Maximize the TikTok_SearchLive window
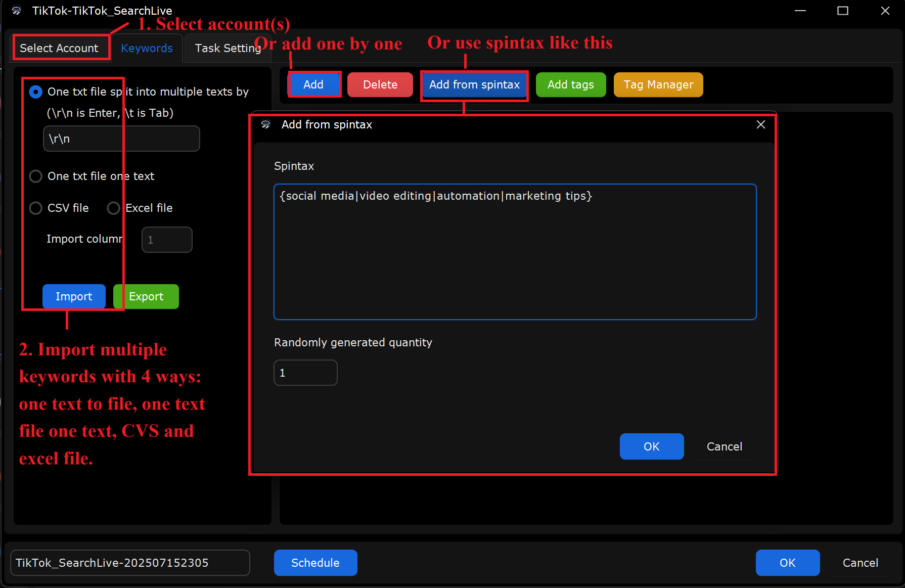This screenshot has height=588, width=905. tap(843, 11)
